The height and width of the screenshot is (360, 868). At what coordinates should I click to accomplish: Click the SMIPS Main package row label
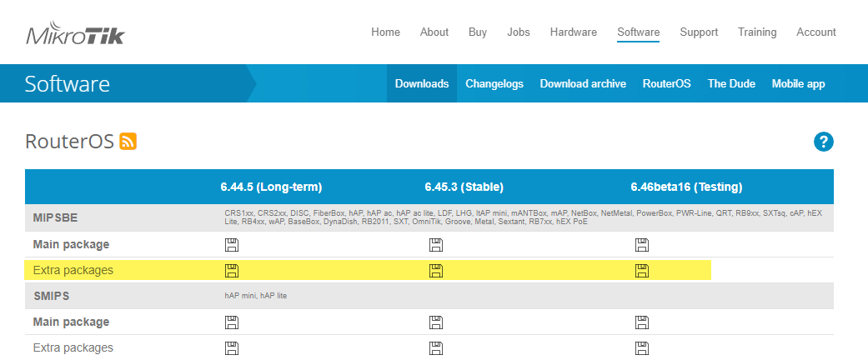71,322
